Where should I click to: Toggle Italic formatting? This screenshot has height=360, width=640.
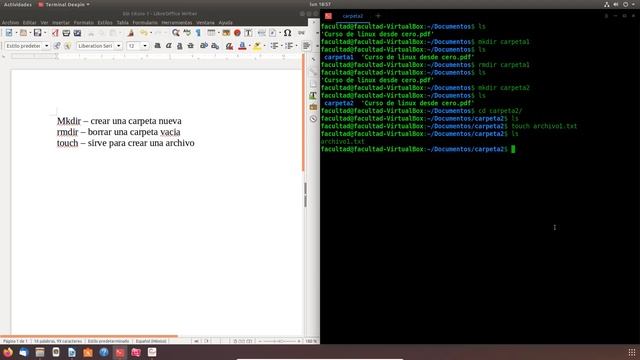(x=168, y=46)
